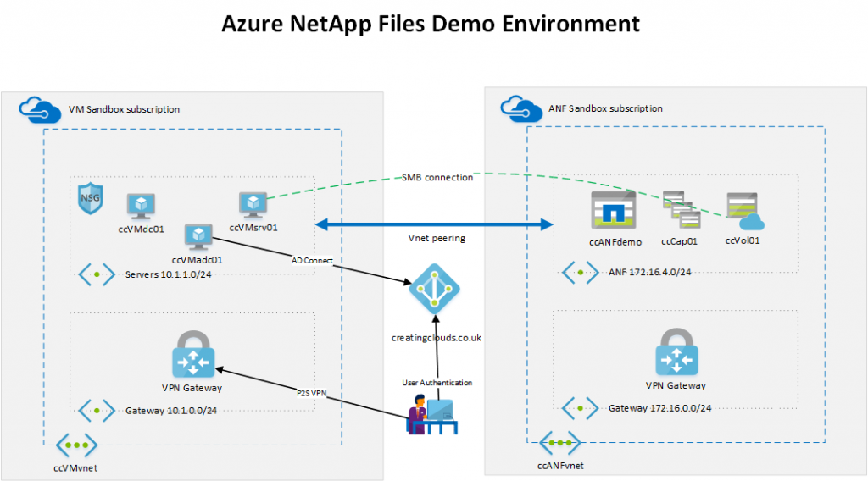Select the ccVMdc01 virtual machine icon
868x481 pixels.
tap(140, 206)
